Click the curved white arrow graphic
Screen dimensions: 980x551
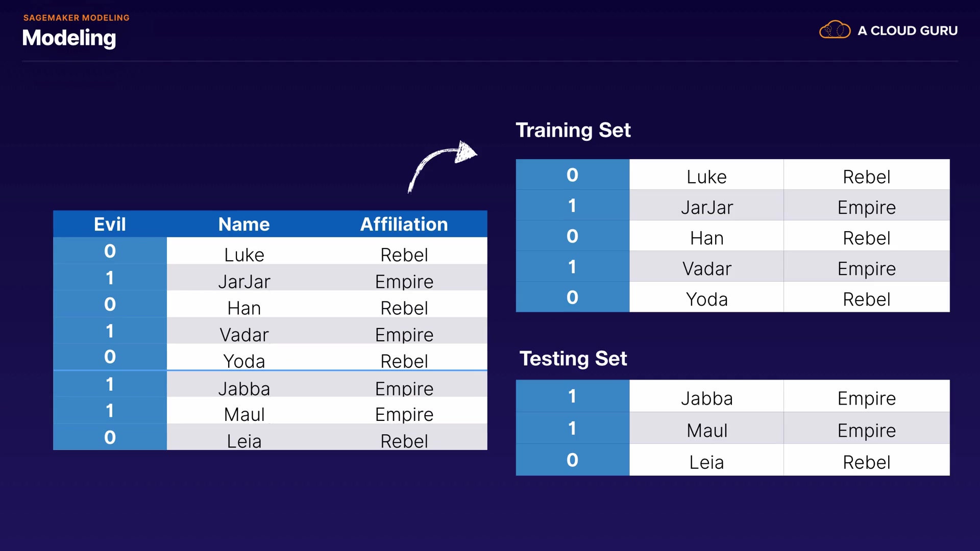442,164
